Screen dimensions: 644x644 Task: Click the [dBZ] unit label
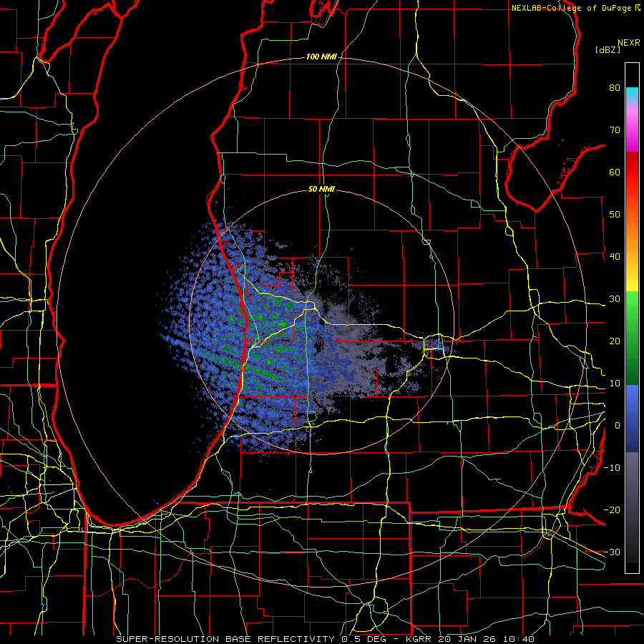[608, 49]
